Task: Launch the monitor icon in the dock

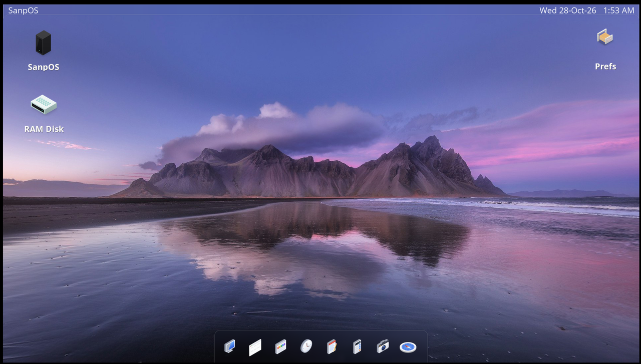Action: tap(230, 346)
